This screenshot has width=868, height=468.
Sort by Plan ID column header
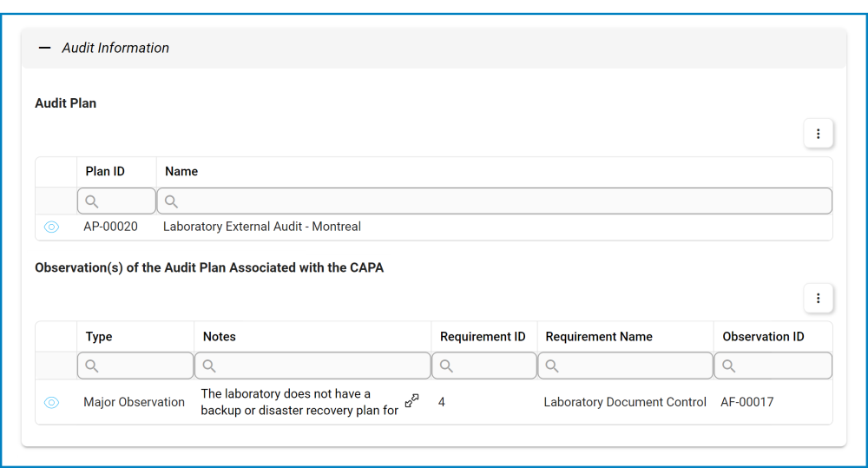tap(105, 172)
